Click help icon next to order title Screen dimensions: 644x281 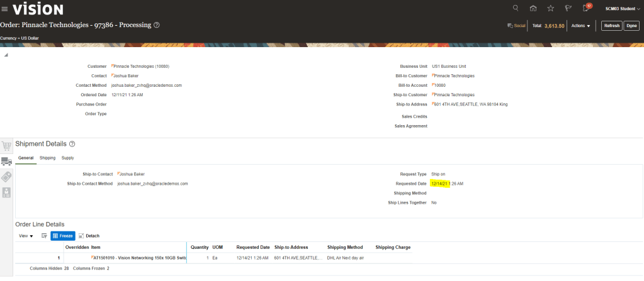157,25
